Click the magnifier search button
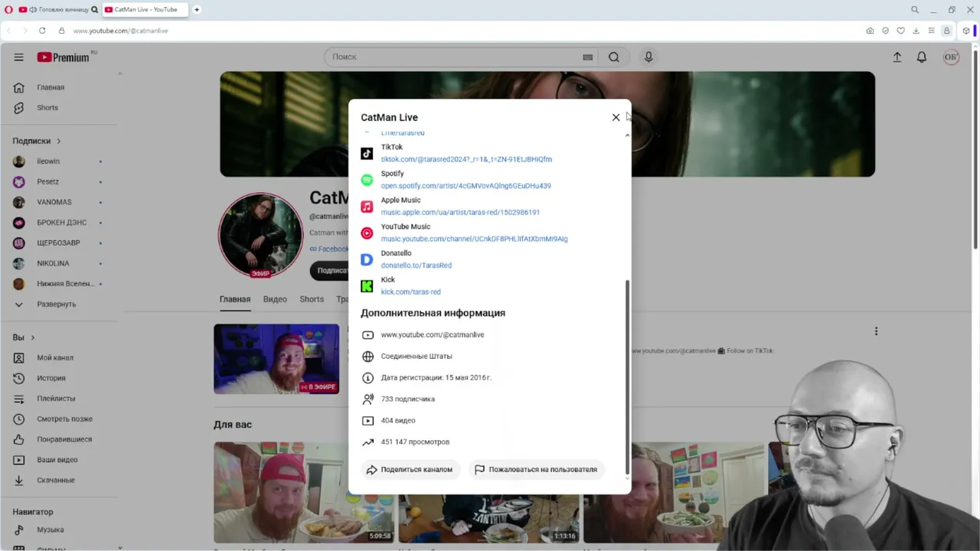 [x=614, y=57]
